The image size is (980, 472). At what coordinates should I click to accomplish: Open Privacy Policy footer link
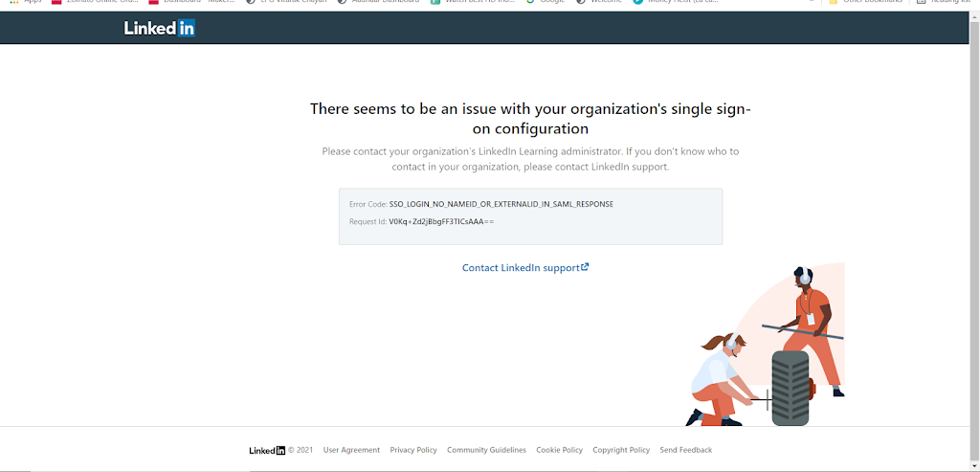(413, 450)
